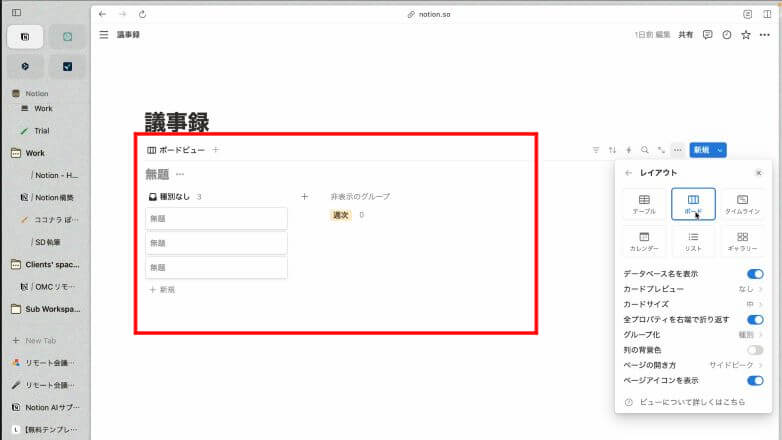Open the database view settings ellipsis
The image size is (782, 440).
[x=677, y=150]
